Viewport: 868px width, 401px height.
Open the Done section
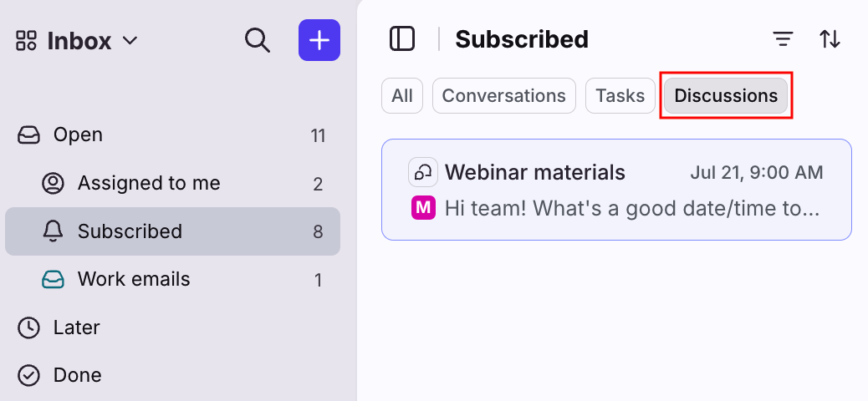[173, 376]
